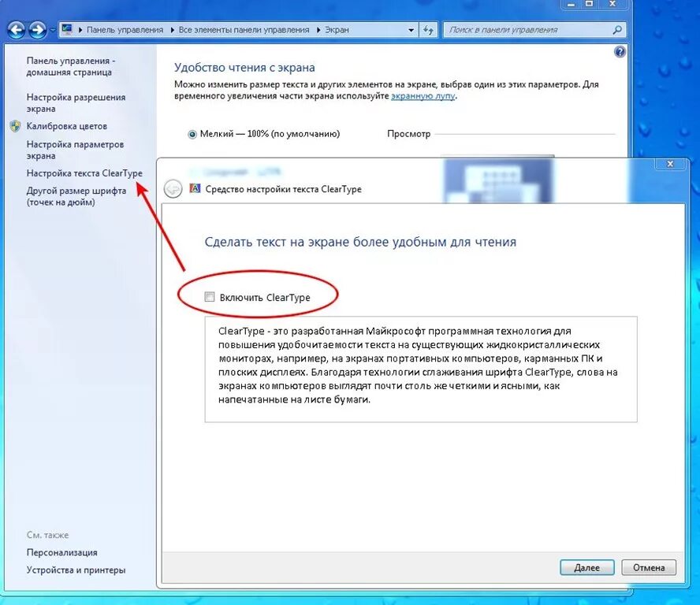Click 'Средство настройки текста ClearType' title text
700x605 pixels.
(284, 189)
